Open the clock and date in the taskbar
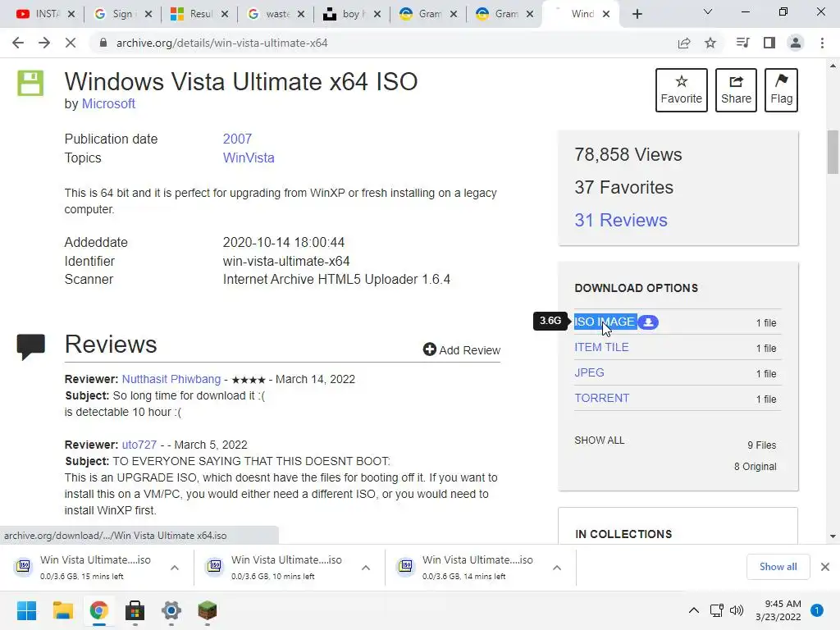The image size is (840, 630). point(778,610)
